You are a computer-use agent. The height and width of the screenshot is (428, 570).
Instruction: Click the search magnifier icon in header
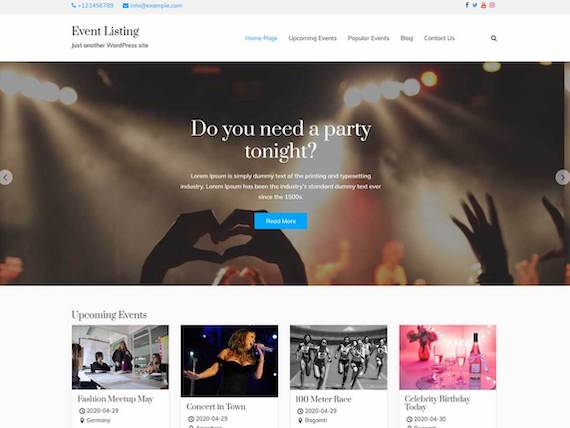click(494, 38)
